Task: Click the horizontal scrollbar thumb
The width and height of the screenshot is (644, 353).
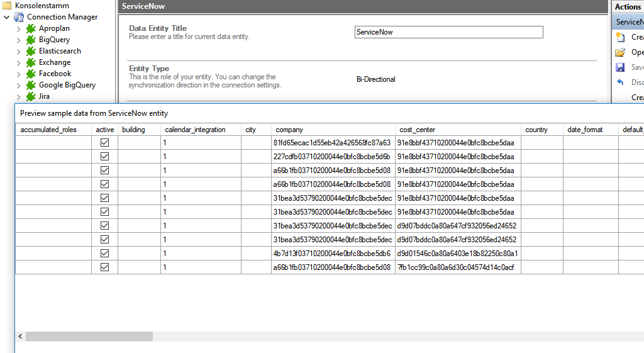Action: [89, 337]
